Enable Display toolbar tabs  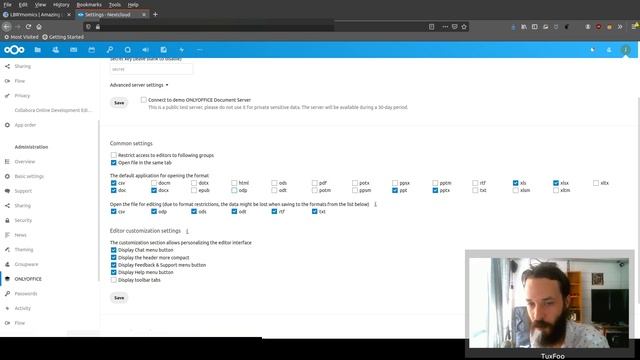pyautogui.click(x=113, y=280)
